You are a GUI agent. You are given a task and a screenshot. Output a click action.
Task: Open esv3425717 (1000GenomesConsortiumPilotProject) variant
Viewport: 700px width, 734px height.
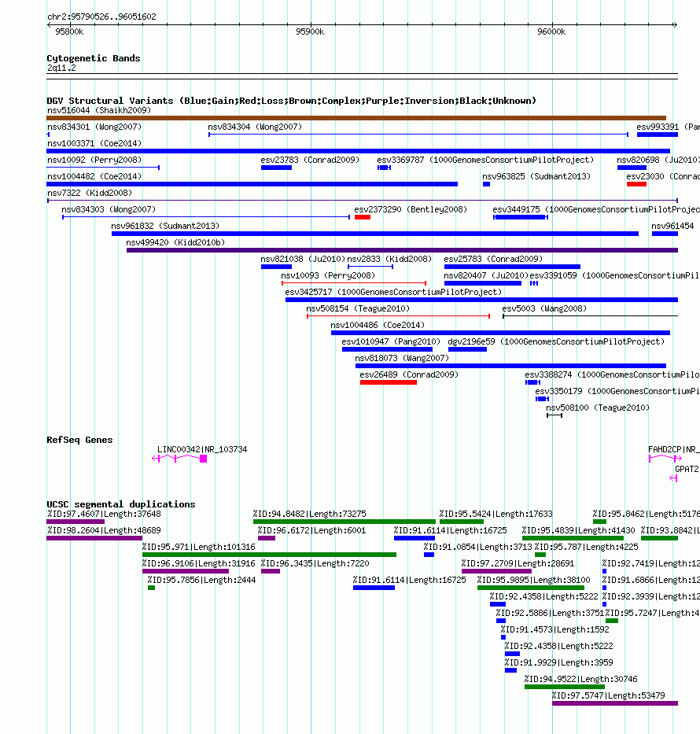481,300
